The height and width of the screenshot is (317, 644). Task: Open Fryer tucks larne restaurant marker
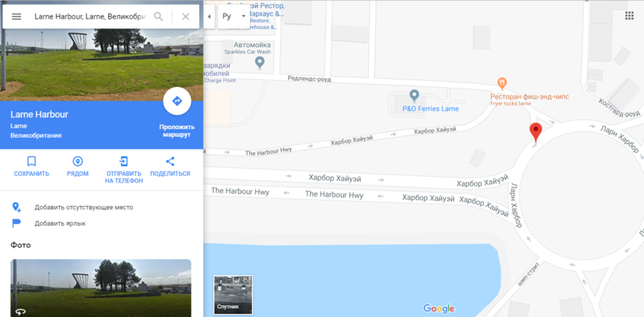[x=502, y=83]
